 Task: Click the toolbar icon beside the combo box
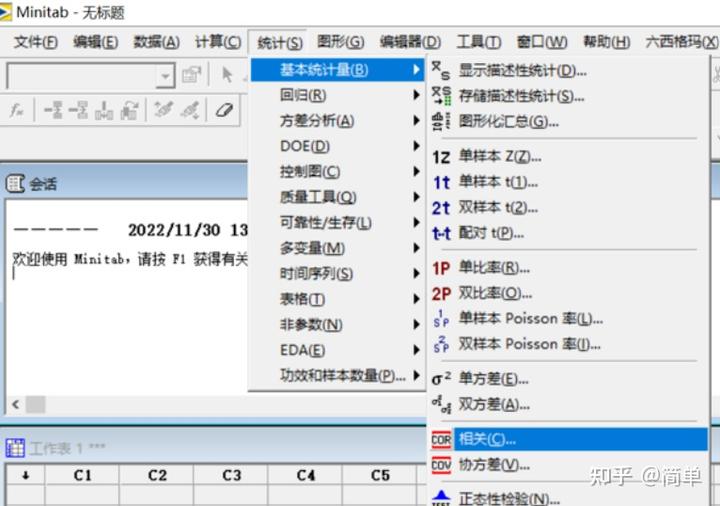tap(192, 74)
